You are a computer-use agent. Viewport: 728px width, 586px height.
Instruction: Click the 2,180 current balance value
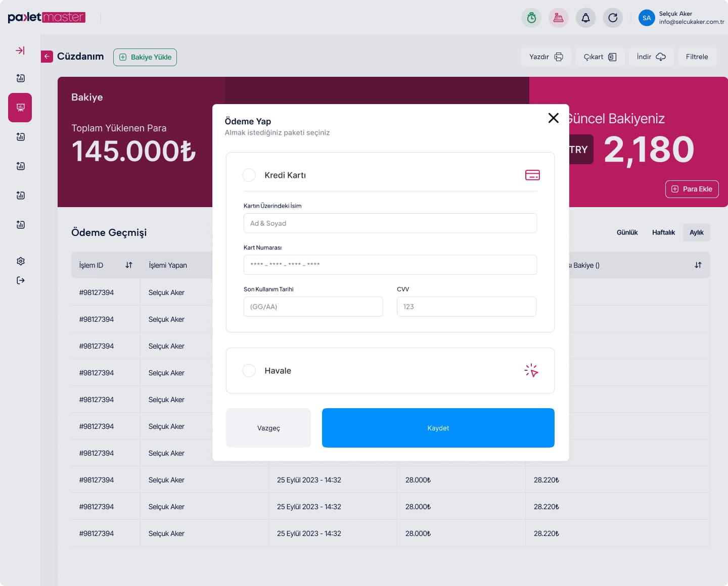point(649,150)
